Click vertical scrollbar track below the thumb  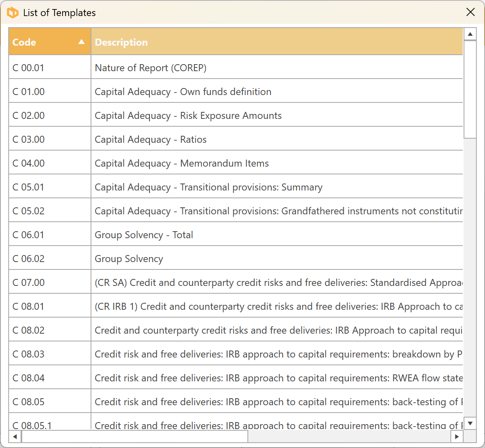pos(470,278)
